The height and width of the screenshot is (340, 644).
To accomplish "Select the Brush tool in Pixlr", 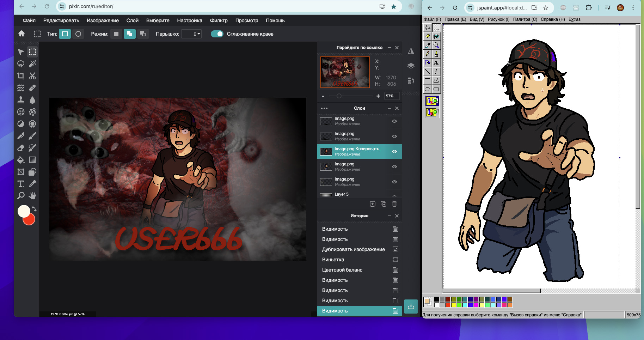I will click(x=32, y=136).
